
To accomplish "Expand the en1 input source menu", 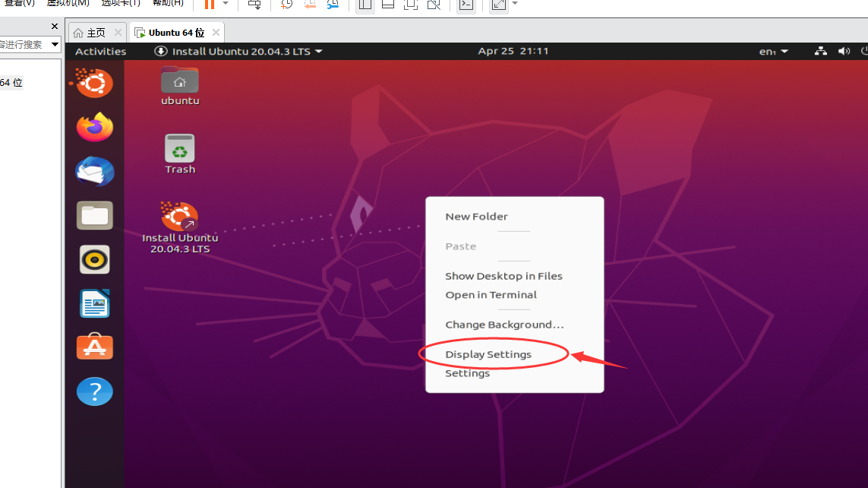I will click(x=773, y=51).
